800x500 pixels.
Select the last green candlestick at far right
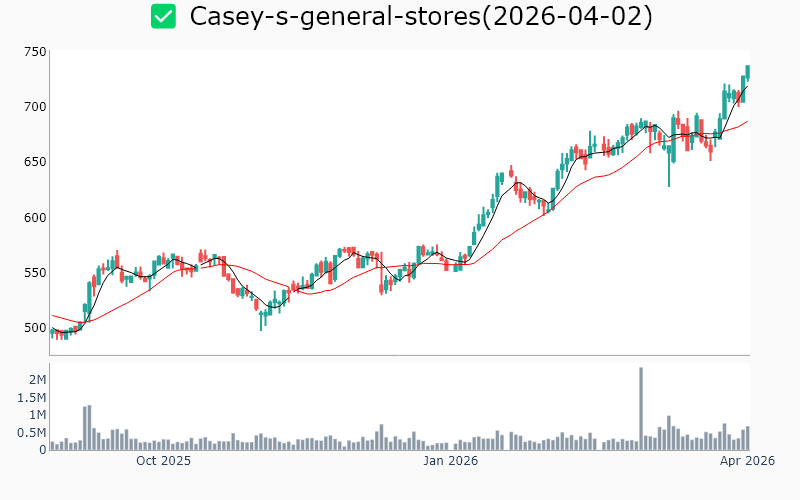(747, 72)
